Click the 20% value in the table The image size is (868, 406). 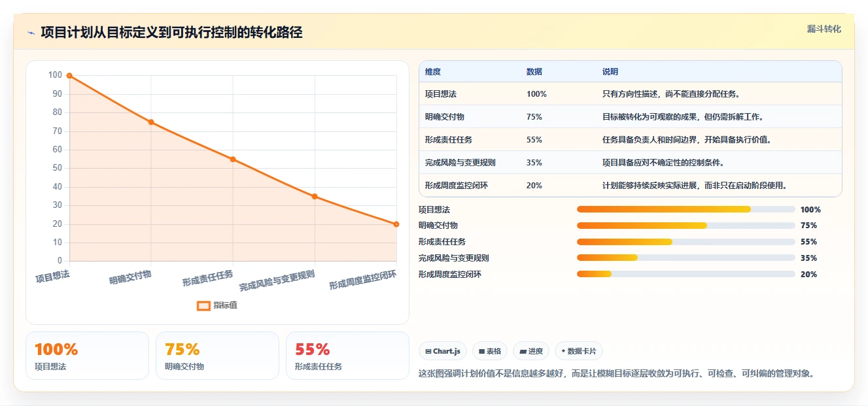click(x=534, y=186)
